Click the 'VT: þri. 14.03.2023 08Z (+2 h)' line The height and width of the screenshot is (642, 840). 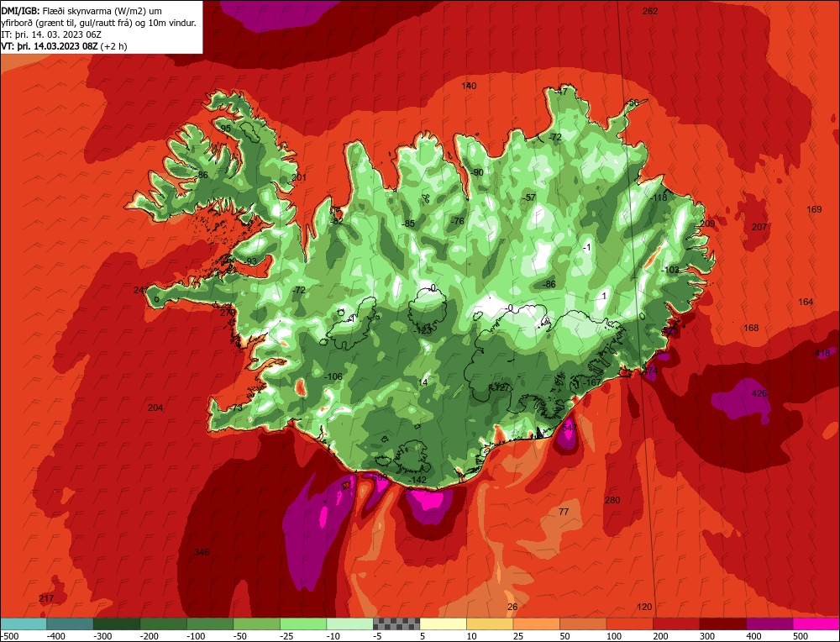[x=65, y=46]
